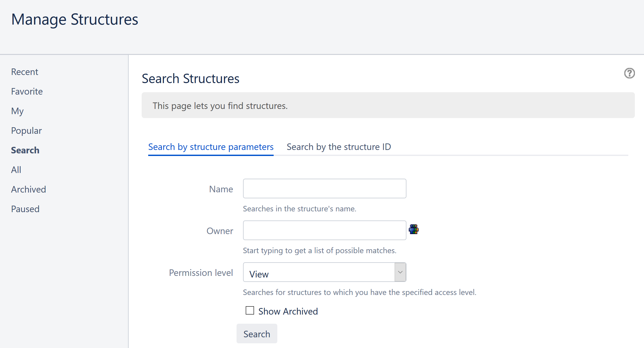View Archived structures in the sidebar
This screenshot has height=348, width=644.
tap(28, 189)
